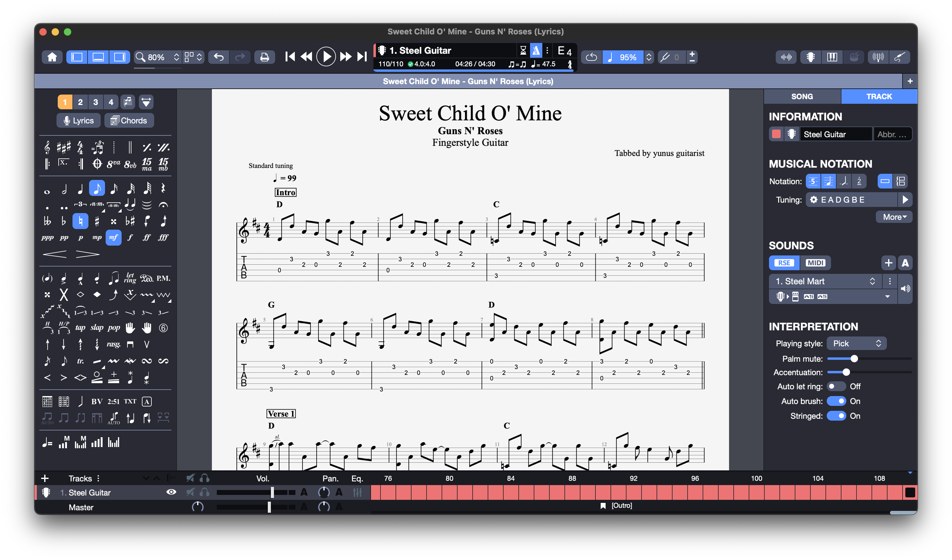Image resolution: width=952 pixels, height=560 pixels.
Task: Open the page layout view dropdown
Action: pyautogui.click(x=193, y=57)
